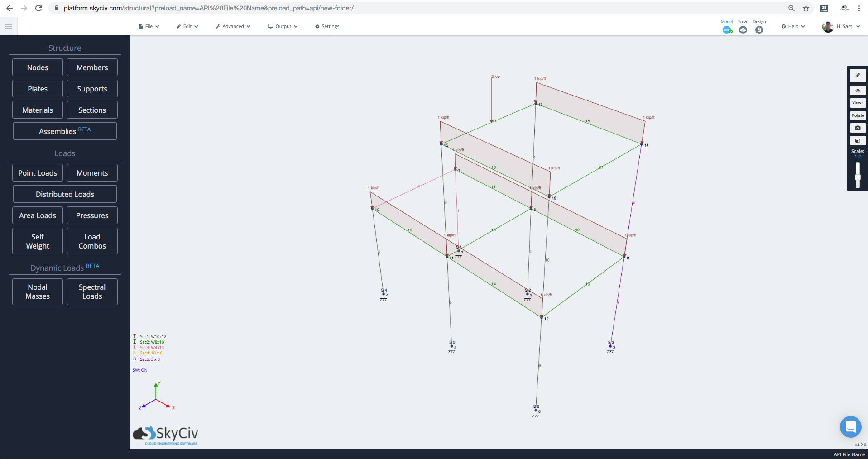Viewport: 868px width, 459px height.
Task: Expand the File dropdown menu
Action: pos(149,26)
